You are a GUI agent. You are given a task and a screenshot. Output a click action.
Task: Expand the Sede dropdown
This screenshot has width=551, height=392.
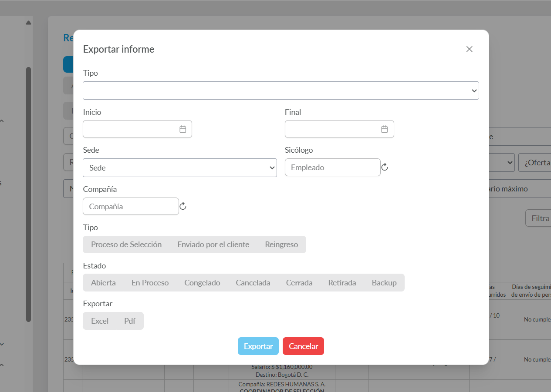(x=179, y=168)
